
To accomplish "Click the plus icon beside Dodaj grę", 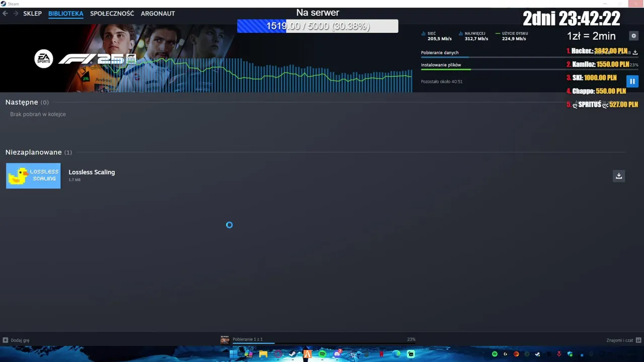I will [x=6, y=340].
